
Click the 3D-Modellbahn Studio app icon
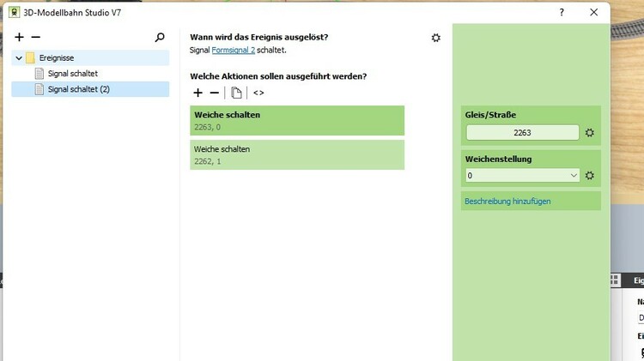coord(15,12)
